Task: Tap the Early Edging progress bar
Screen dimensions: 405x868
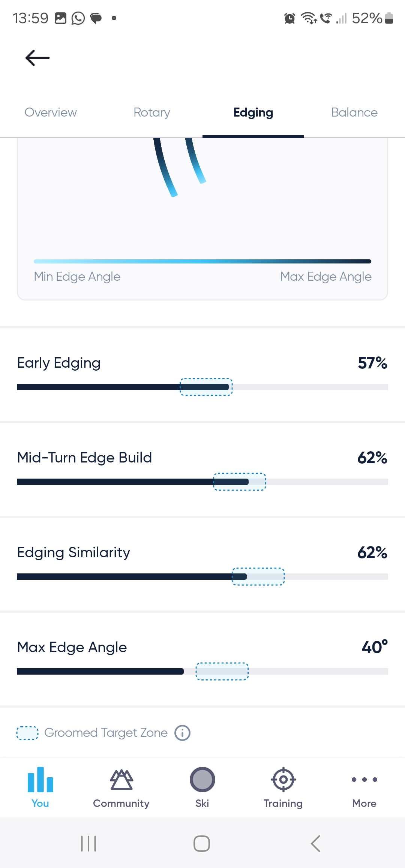Action: coord(202,387)
